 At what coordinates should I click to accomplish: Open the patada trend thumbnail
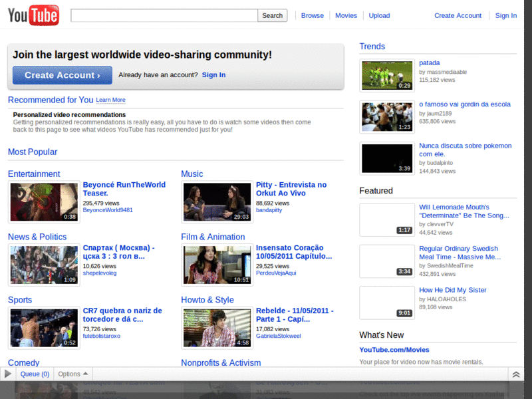tap(387, 75)
